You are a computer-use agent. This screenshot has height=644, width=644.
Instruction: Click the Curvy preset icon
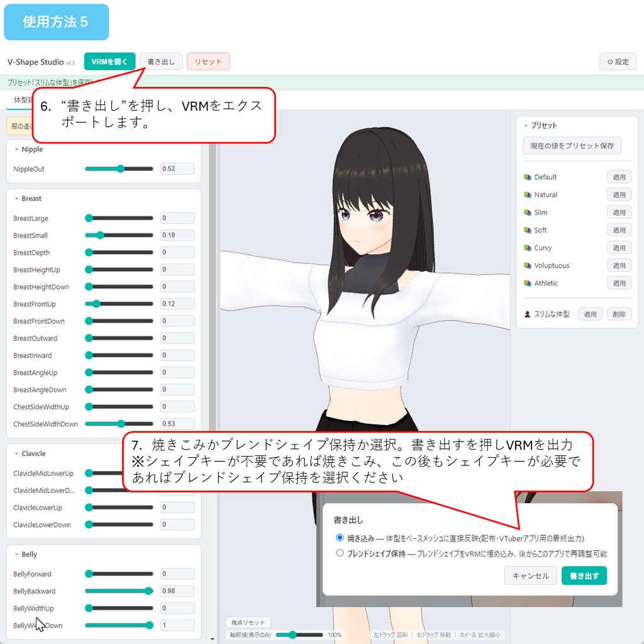[x=528, y=248]
